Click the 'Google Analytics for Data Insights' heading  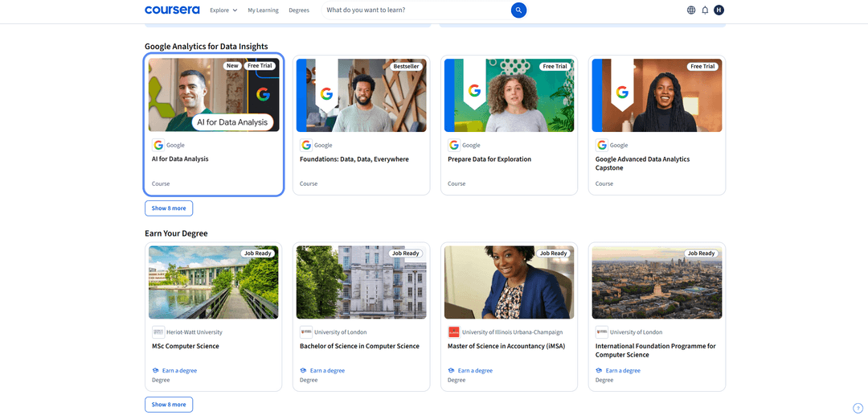[207, 47]
